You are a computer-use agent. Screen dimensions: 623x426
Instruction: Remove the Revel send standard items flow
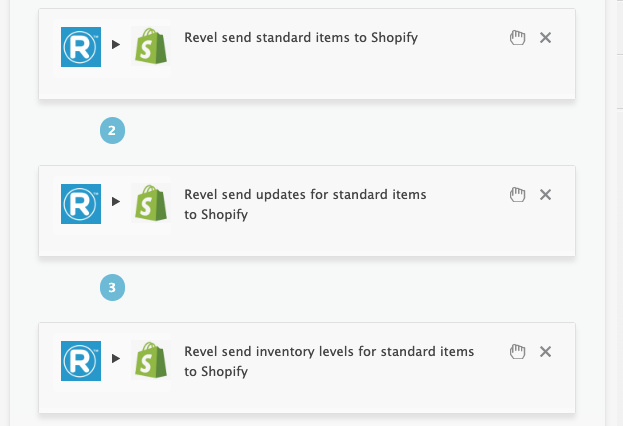[x=546, y=38]
